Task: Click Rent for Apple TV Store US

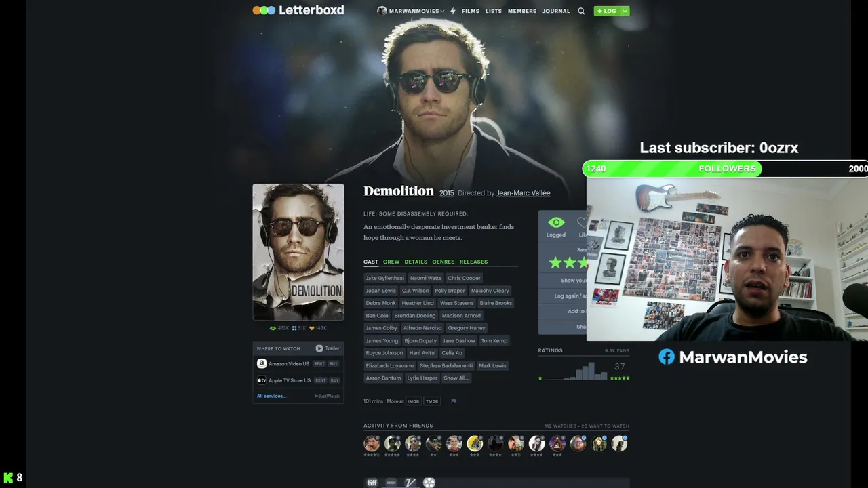Action: tap(321, 380)
